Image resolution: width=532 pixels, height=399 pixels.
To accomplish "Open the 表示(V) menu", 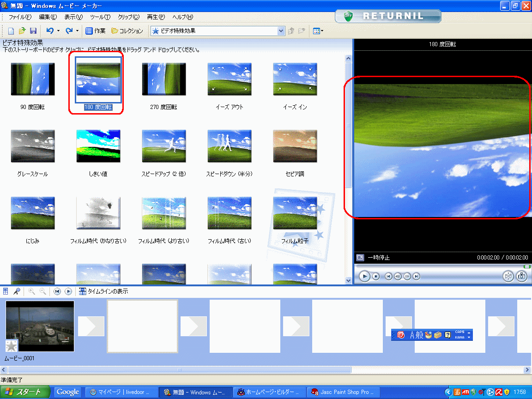I will pyautogui.click(x=73, y=17).
